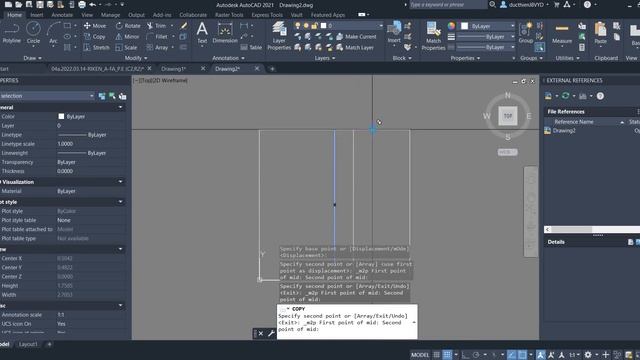Screen dimensions: 640x360
Task: Close the command line with X button
Action: 260,333
